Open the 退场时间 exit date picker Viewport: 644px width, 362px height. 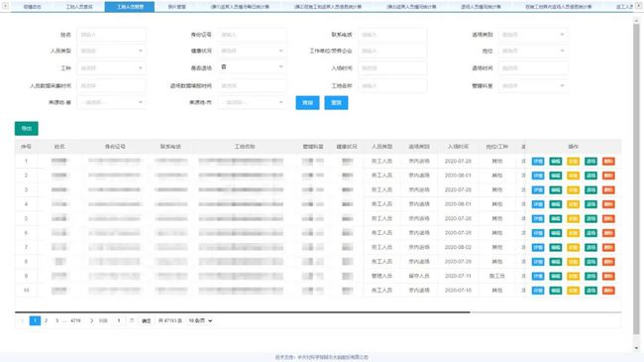point(533,68)
